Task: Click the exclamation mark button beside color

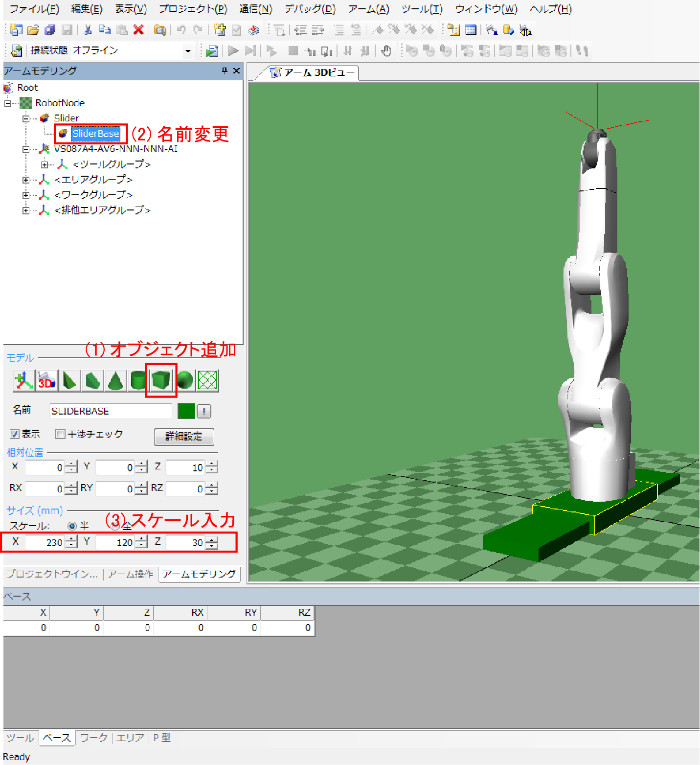Action: click(204, 411)
